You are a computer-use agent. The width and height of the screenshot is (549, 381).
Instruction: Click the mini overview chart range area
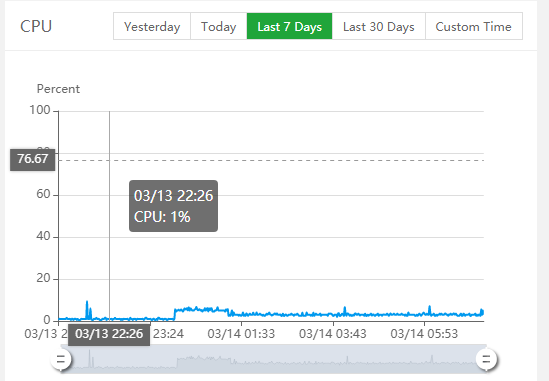pos(273,359)
